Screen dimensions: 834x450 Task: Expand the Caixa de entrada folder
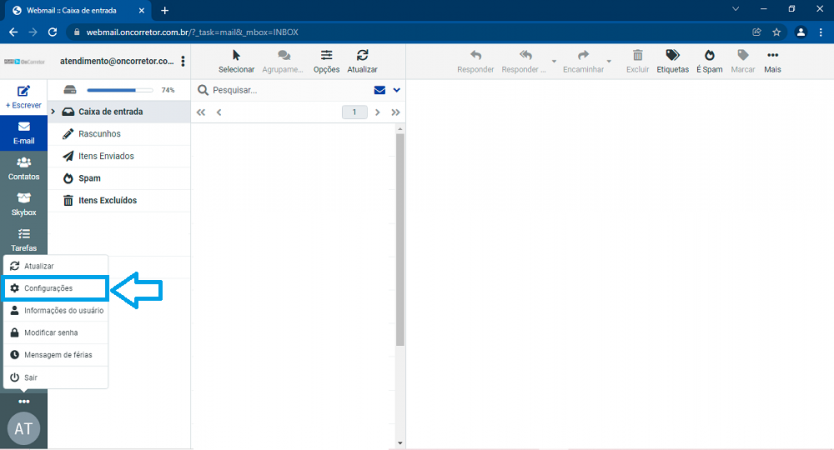53,112
